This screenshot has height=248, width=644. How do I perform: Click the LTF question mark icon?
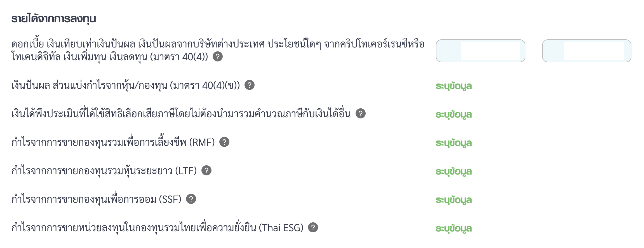click(206, 170)
